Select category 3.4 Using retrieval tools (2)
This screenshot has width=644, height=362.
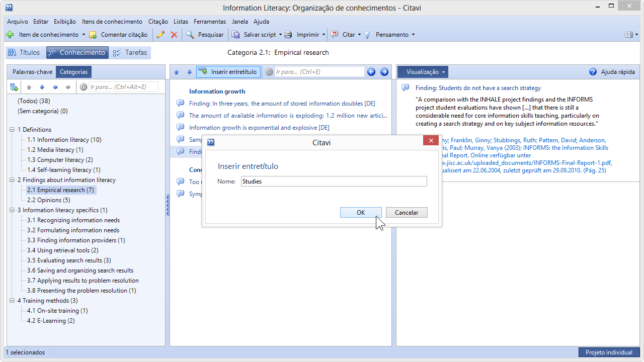point(62,250)
